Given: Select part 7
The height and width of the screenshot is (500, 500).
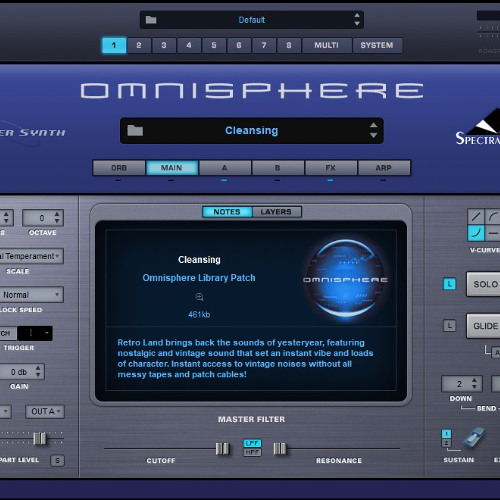Looking at the screenshot, I should tap(264, 45).
